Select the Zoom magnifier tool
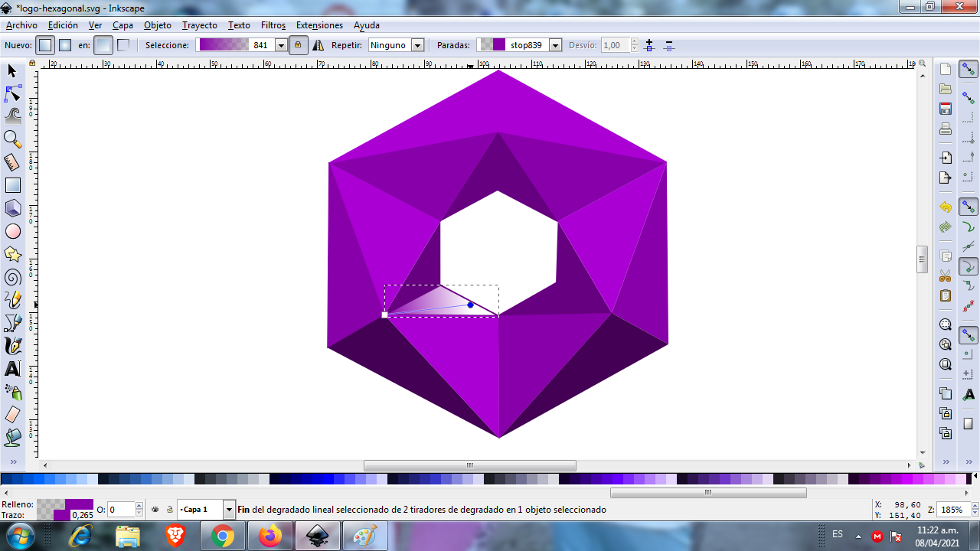980x551 pixels. (x=12, y=139)
